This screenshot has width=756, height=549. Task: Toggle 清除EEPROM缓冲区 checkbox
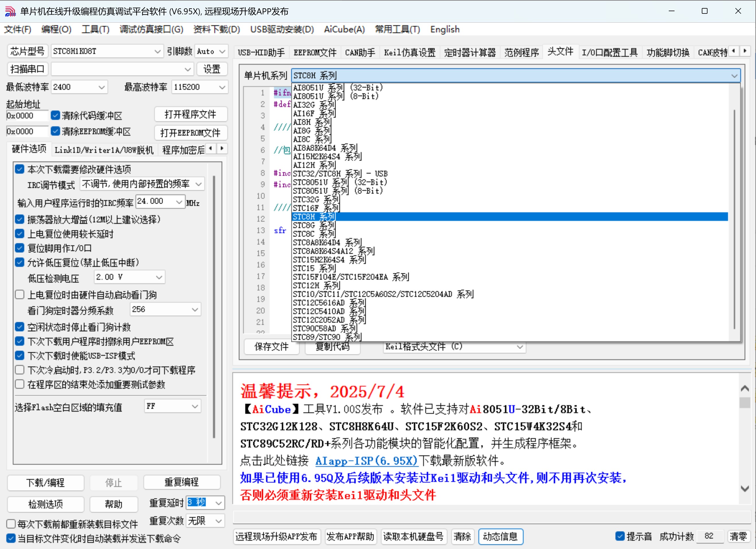pyautogui.click(x=55, y=131)
